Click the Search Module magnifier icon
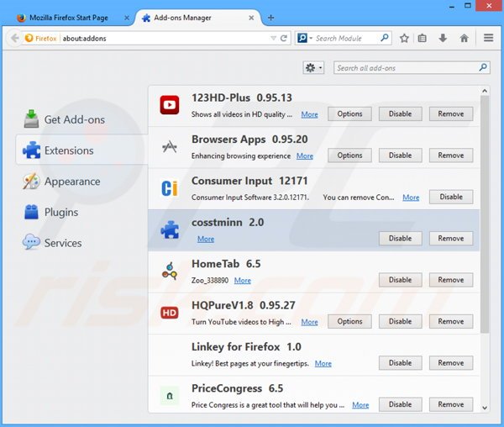This screenshot has height=427, width=504. 384,38
